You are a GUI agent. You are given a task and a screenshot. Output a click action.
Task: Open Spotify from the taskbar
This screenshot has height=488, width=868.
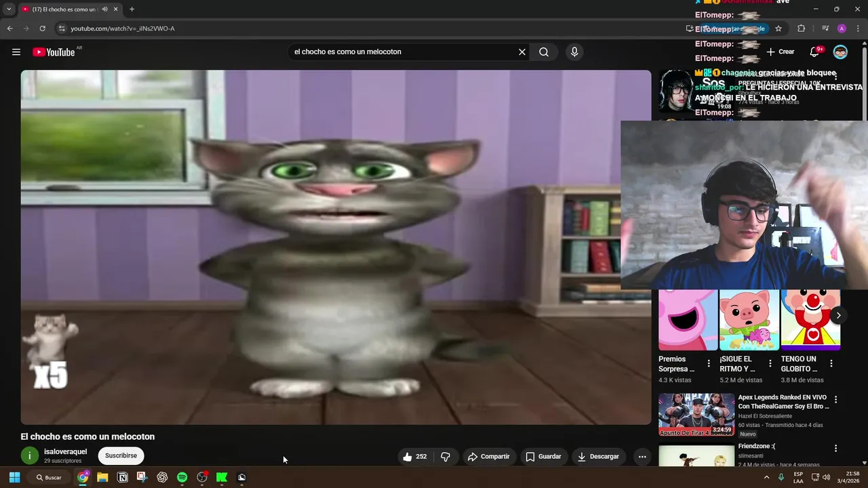[182, 477]
